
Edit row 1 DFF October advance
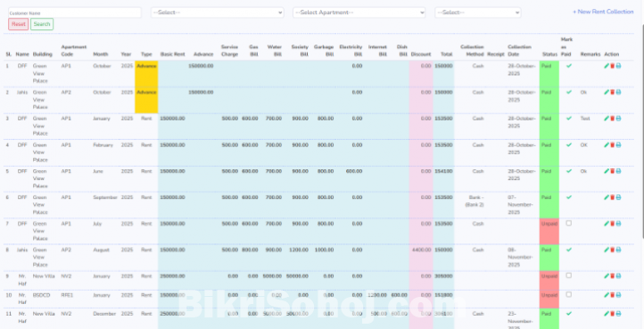point(607,66)
